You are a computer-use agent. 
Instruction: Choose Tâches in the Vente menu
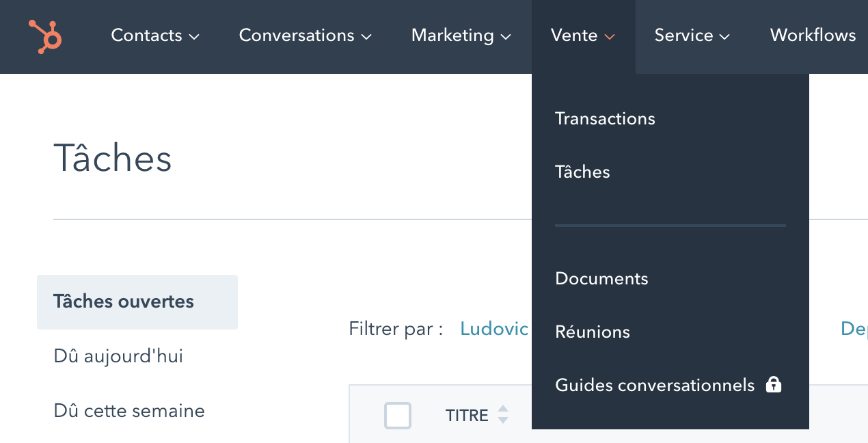tap(582, 172)
